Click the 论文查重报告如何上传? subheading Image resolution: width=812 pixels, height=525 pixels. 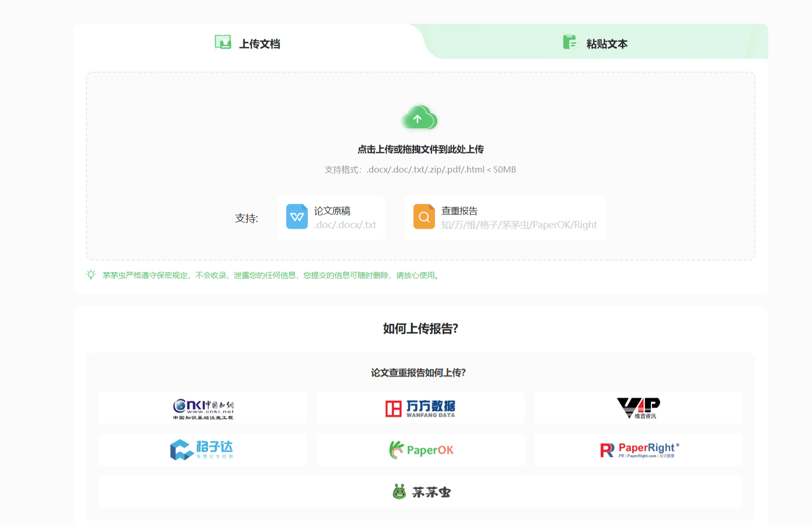[x=418, y=373]
